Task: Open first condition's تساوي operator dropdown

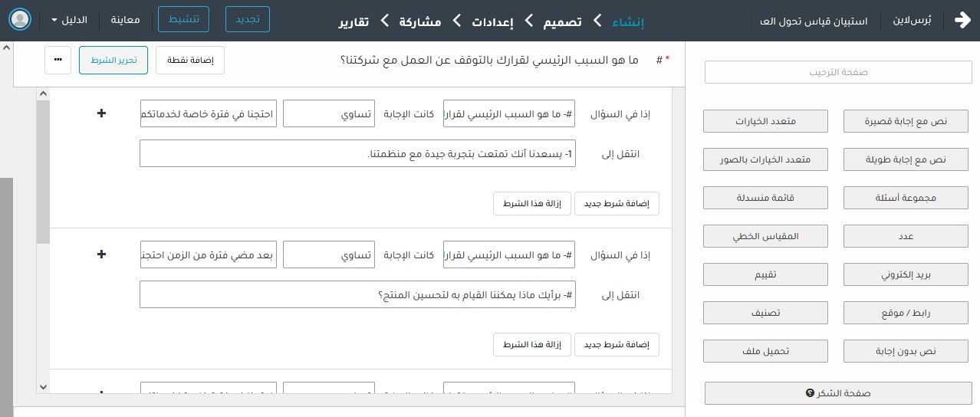Action: (329, 113)
